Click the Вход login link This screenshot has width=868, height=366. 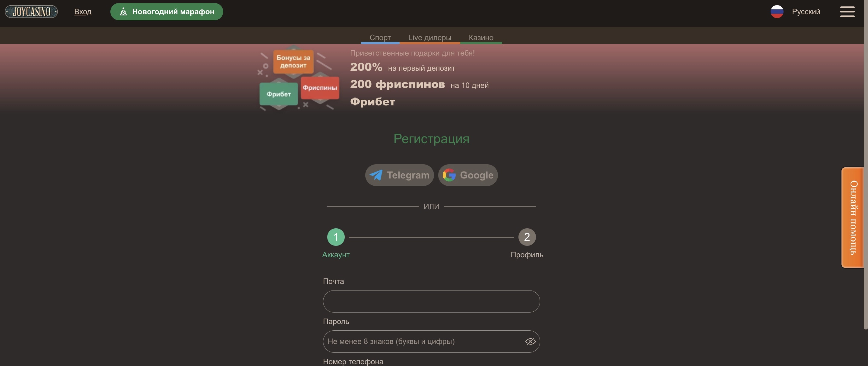83,11
